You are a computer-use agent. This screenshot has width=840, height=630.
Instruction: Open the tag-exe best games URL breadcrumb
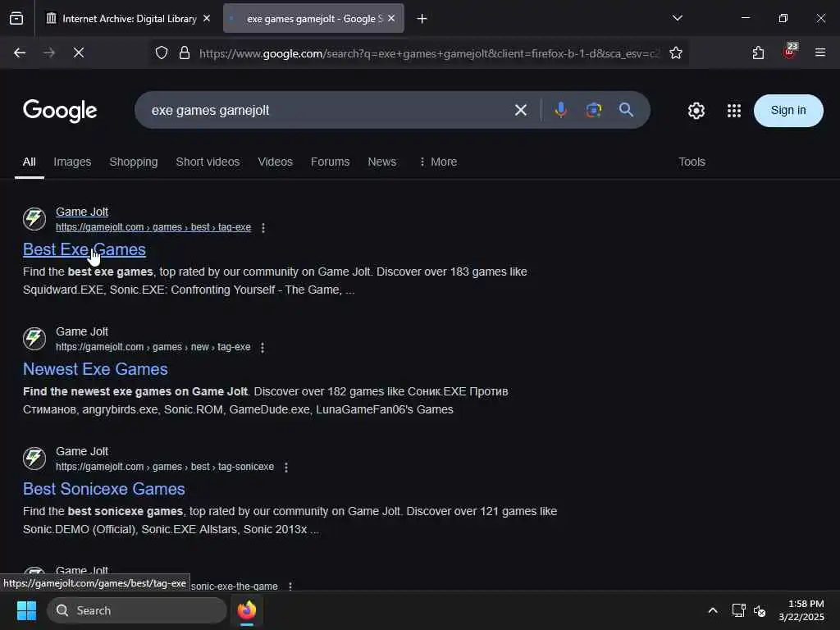coord(153,227)
